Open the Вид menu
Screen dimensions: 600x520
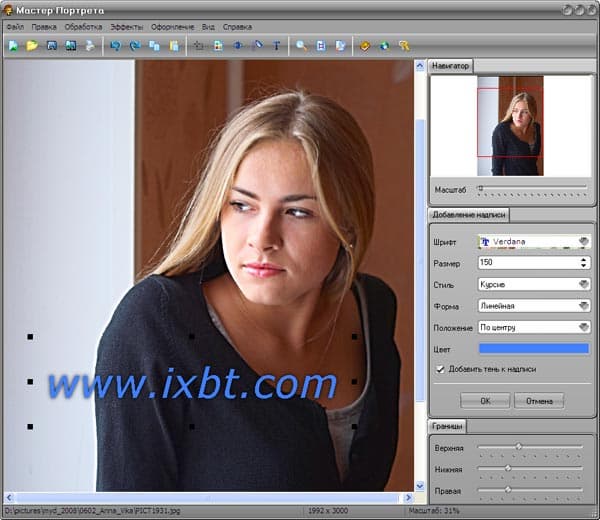click(208, 27)
